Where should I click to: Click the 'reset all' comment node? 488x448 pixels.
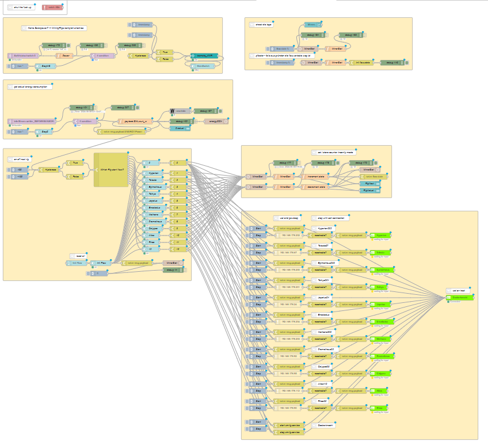pos(78,255)
